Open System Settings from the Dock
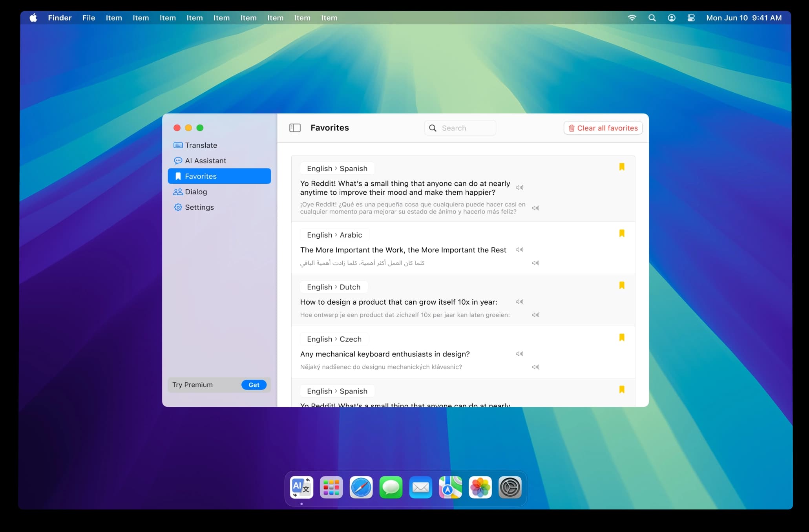 510,488
